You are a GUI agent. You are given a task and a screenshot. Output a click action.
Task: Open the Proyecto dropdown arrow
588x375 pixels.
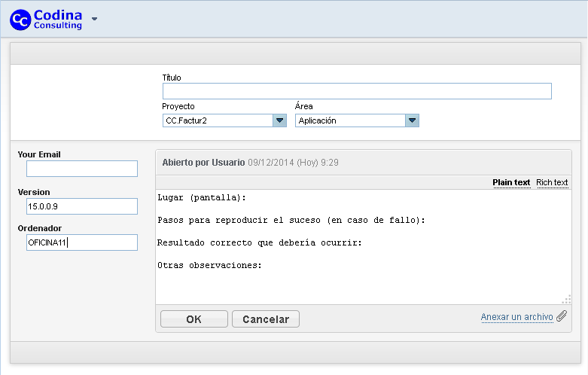[279, 120]
